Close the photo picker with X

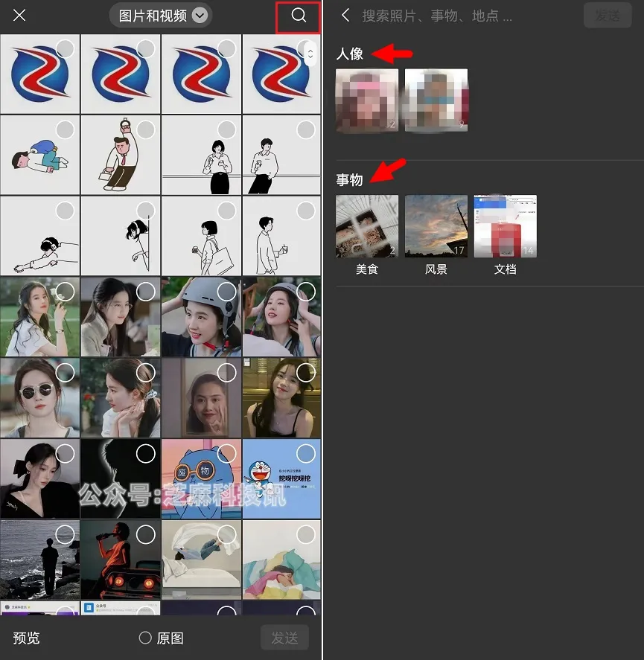(x=20, y=16)
